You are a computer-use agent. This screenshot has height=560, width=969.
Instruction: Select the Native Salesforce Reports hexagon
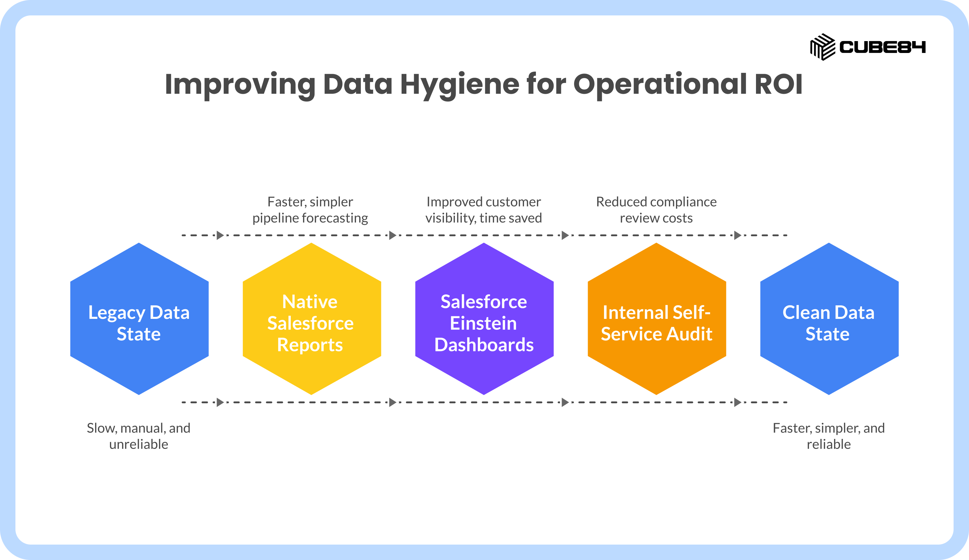[312, 319]
